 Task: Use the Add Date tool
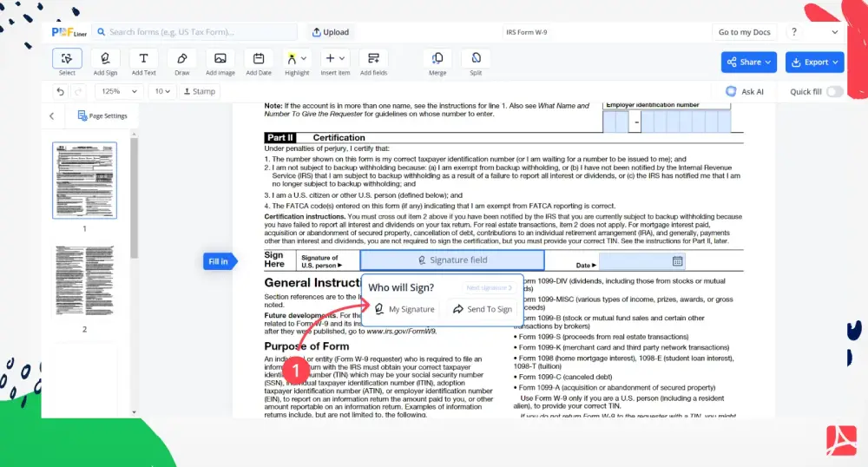pyautogui.click(x=259, y=62)
